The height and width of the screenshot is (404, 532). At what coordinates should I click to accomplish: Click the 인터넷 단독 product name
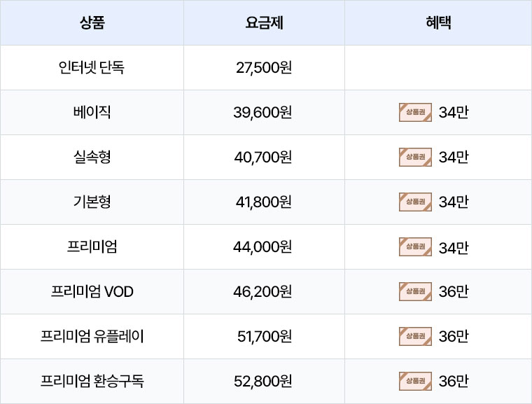[92, 67]
